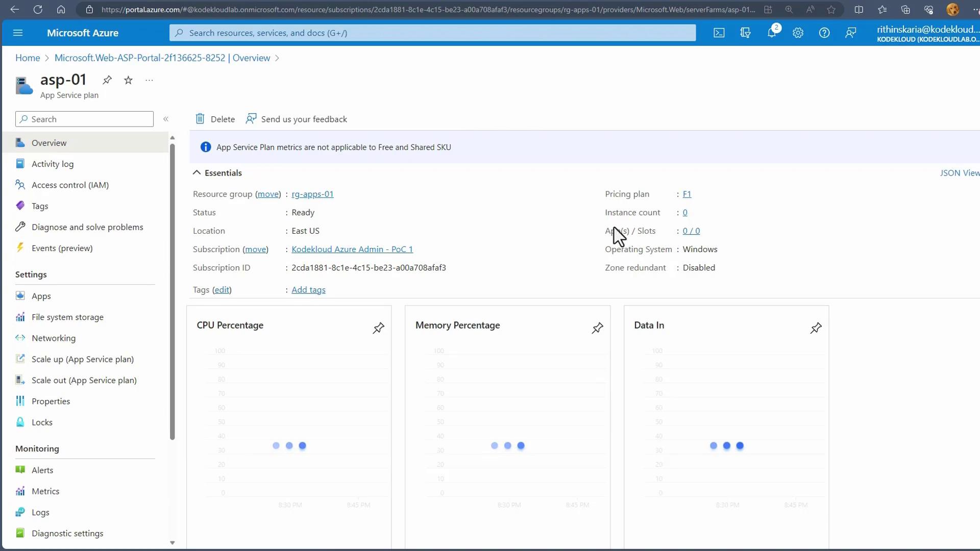This screenshot has width=980, height=551.
Task: Open Scale up (App Service plan)
Action: (x=82, y=359)
